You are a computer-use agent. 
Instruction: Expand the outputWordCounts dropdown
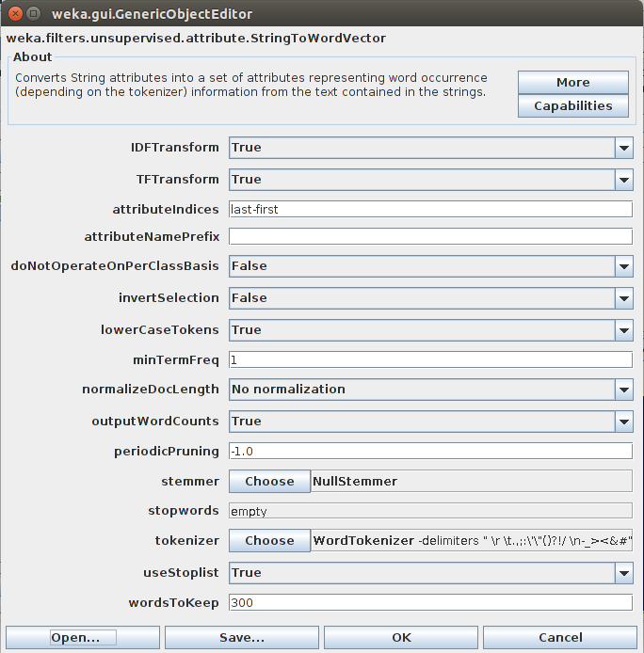pyautogui.click(x=431, y=422)
